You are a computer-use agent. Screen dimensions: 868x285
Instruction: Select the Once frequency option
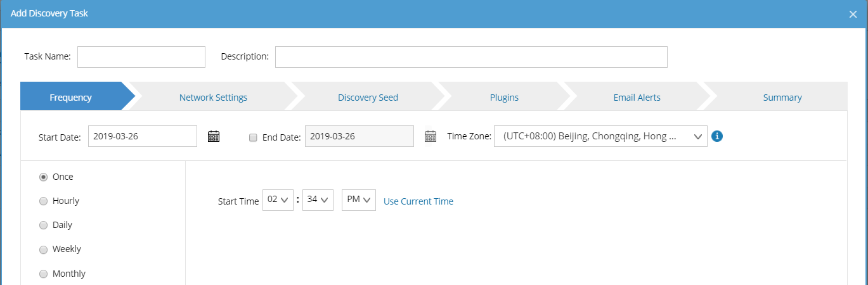[x=44, y=177]
